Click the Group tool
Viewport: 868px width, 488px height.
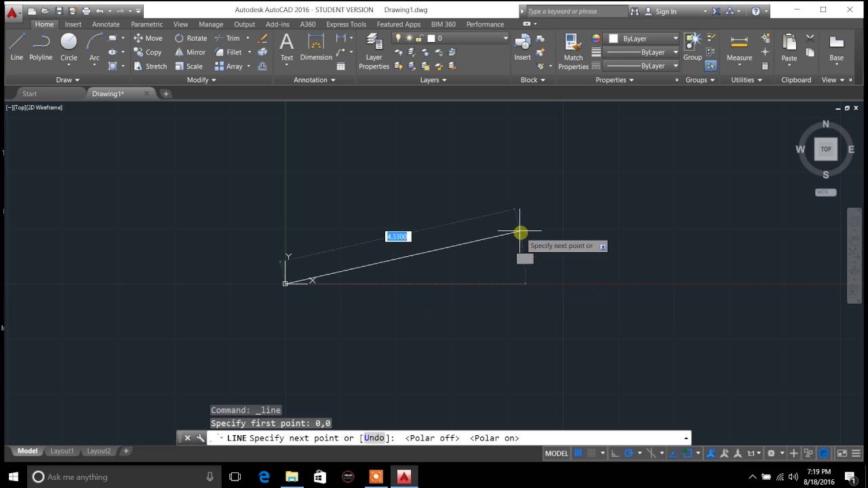[692, 47]
